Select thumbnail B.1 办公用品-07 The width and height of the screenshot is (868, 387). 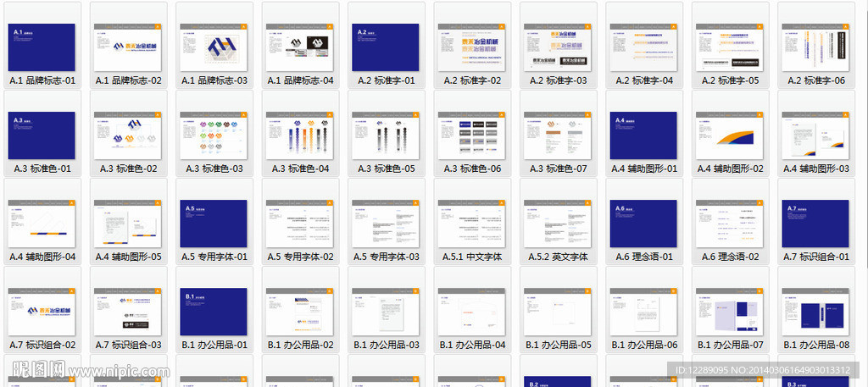729,312
